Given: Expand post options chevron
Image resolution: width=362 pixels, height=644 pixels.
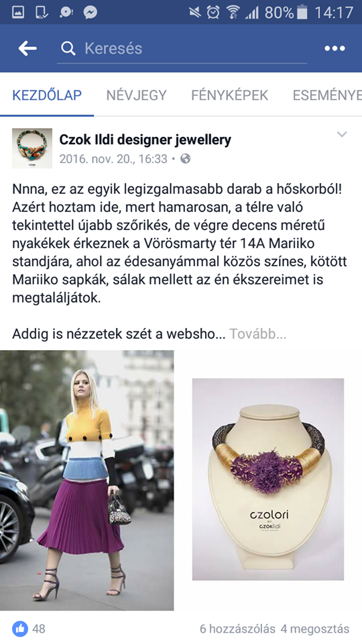Looking at the screenshot, I should click(x=342, y=134).
